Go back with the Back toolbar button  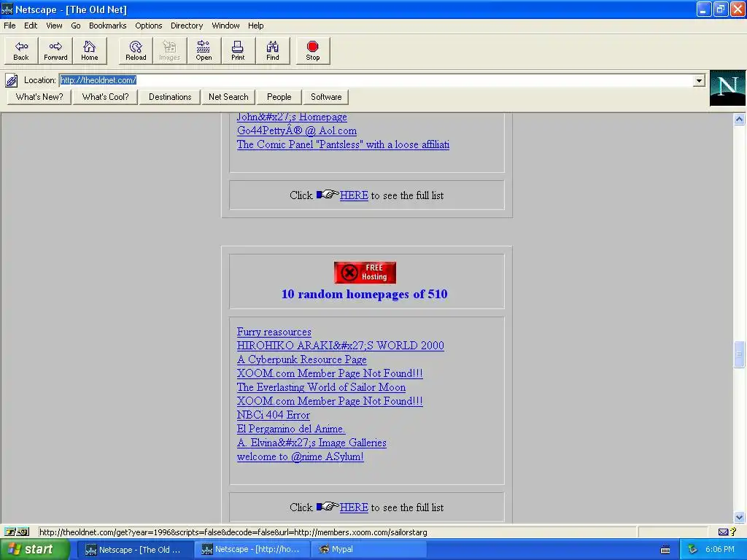coord(21,51)
